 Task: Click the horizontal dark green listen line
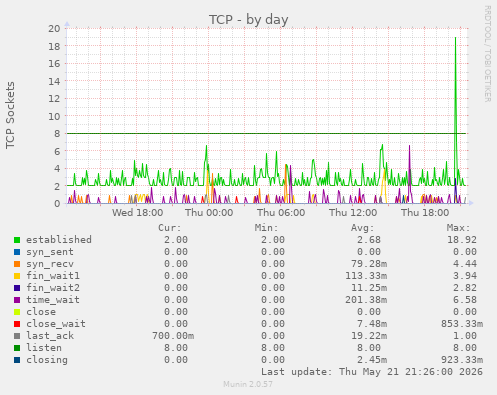pos(266,133)
